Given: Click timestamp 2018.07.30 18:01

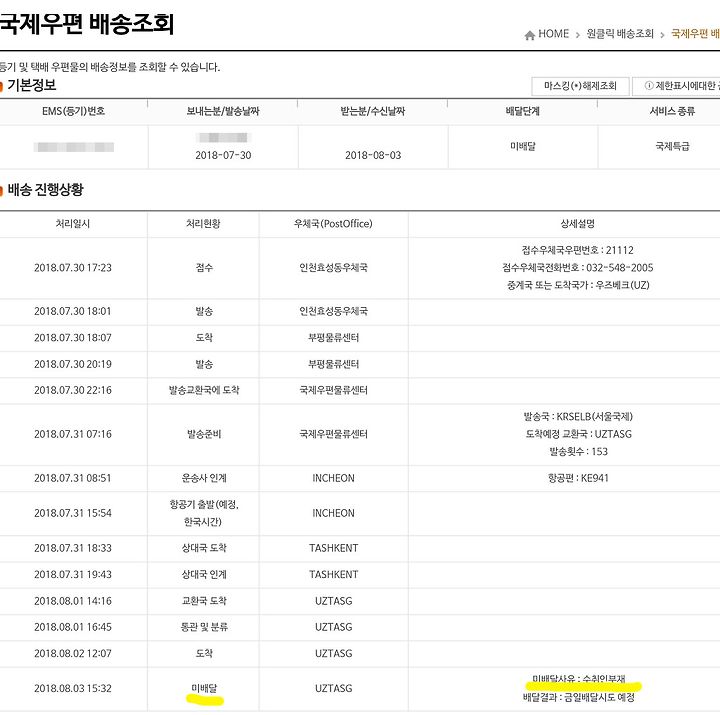Looking at the screenshot, I should (73, 311).
